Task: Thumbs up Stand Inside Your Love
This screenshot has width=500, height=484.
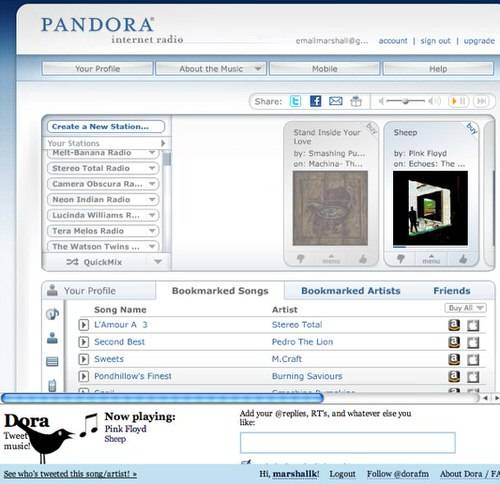Action: 363,259
